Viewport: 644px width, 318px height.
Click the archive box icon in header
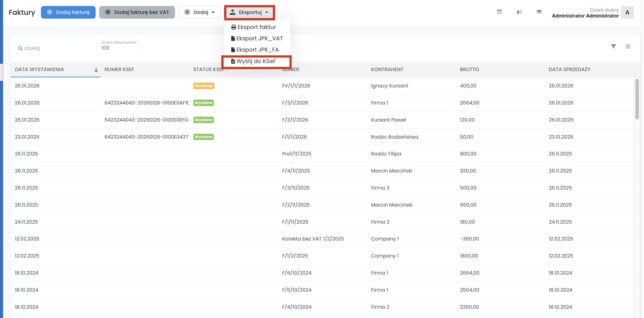(x=499, y=12)
